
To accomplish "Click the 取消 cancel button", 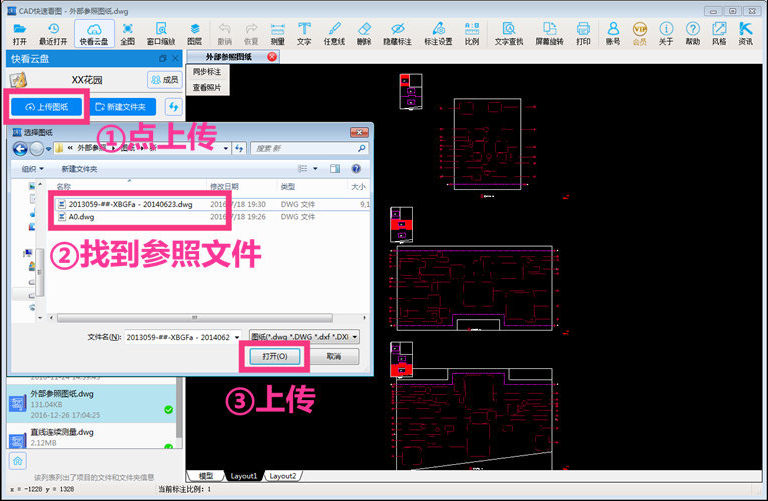I will (334, 356).
